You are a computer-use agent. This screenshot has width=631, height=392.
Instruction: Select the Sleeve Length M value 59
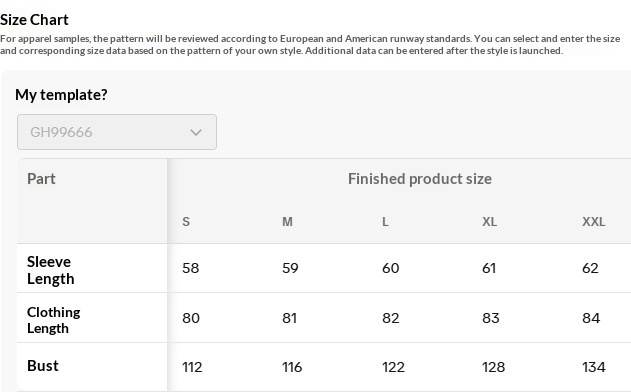[290, 268]
